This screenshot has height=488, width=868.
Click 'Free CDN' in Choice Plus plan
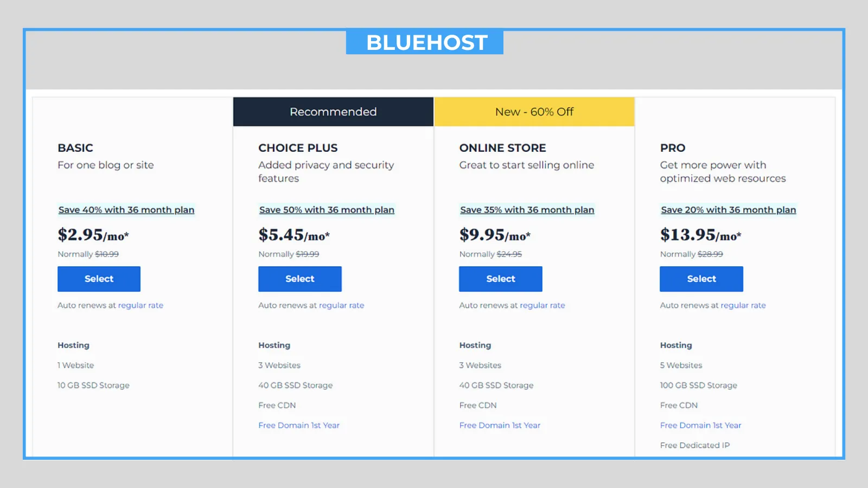[277, 406]
